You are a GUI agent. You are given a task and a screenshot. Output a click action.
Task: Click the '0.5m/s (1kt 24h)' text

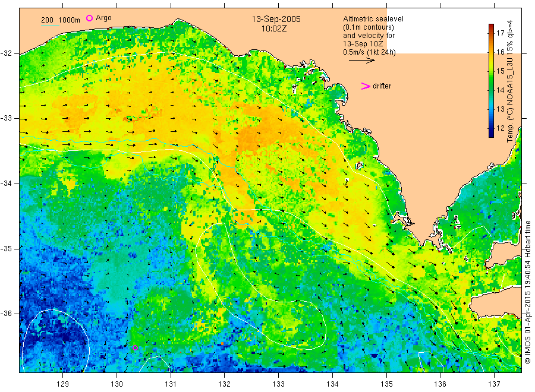[369, 52]
